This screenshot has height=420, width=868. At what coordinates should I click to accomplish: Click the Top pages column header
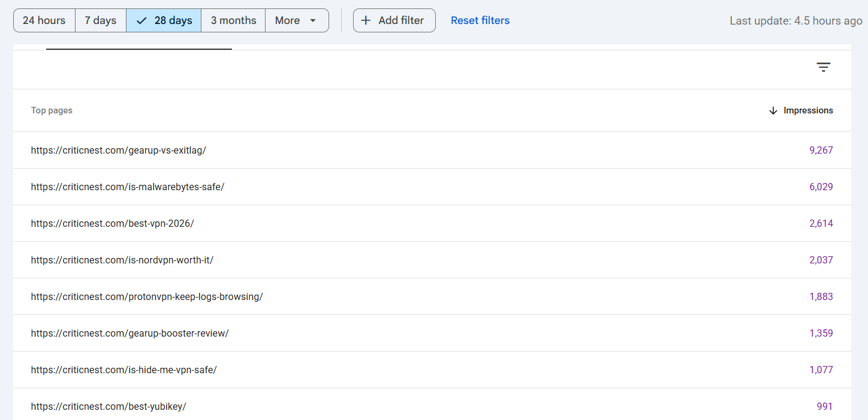[x=52, y=110]
